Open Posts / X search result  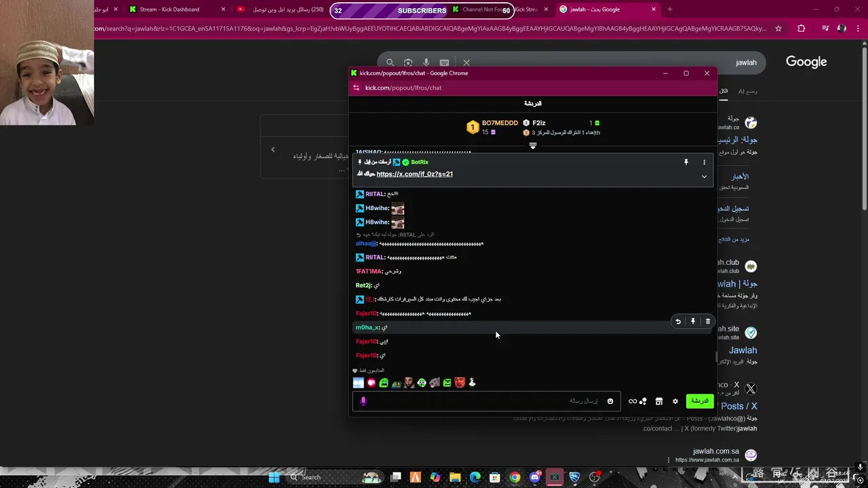pyautogui.click(x=739, y=406)
